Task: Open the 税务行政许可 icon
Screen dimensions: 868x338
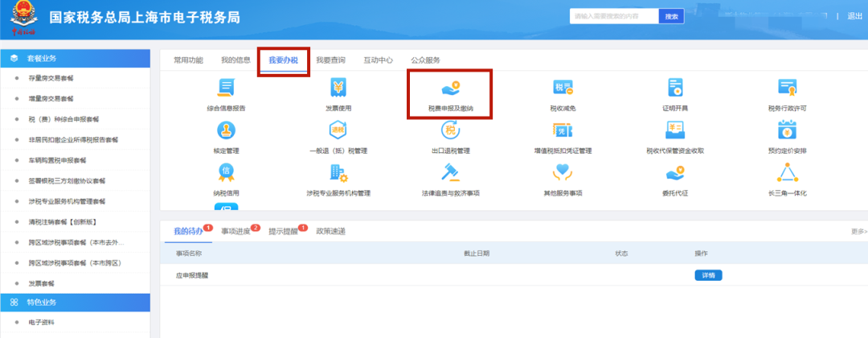Action: (x=787, y=88)
